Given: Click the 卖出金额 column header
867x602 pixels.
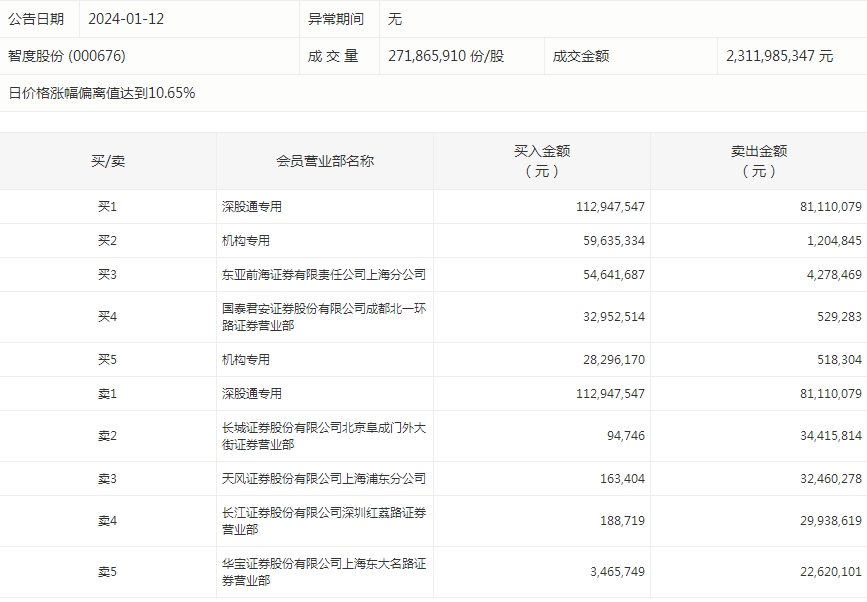Looking at the screenshot, I should tap(759, 161).
